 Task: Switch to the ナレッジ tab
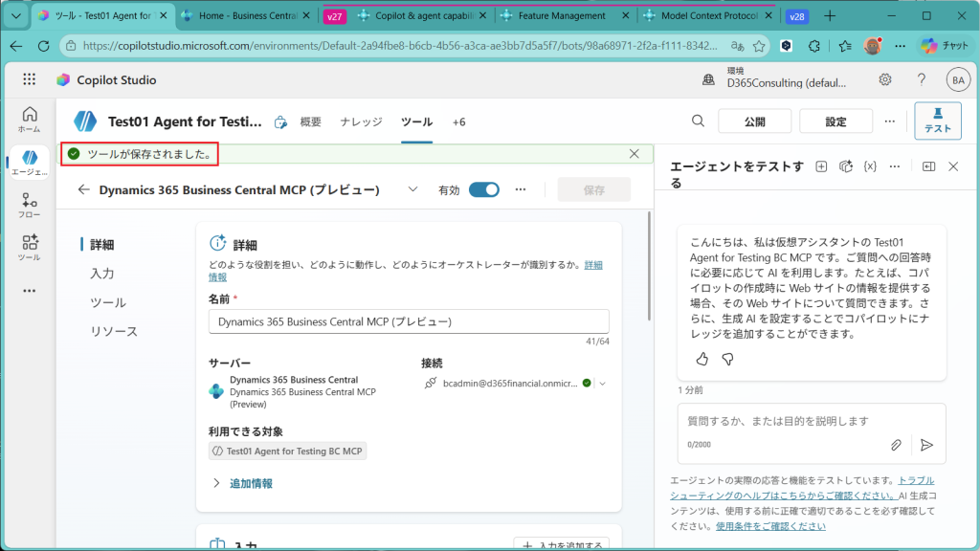pos(361,121)
